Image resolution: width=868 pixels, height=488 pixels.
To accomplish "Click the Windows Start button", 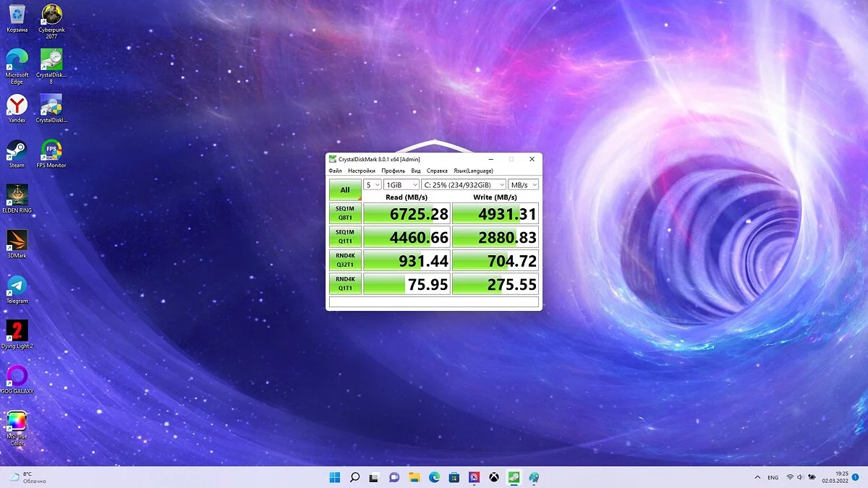I will tap(335, 477).
